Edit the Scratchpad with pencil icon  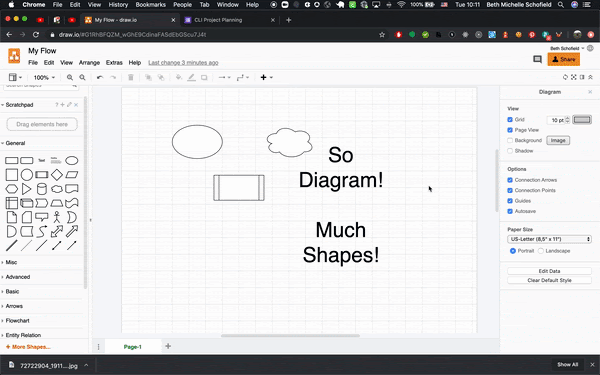69,104
